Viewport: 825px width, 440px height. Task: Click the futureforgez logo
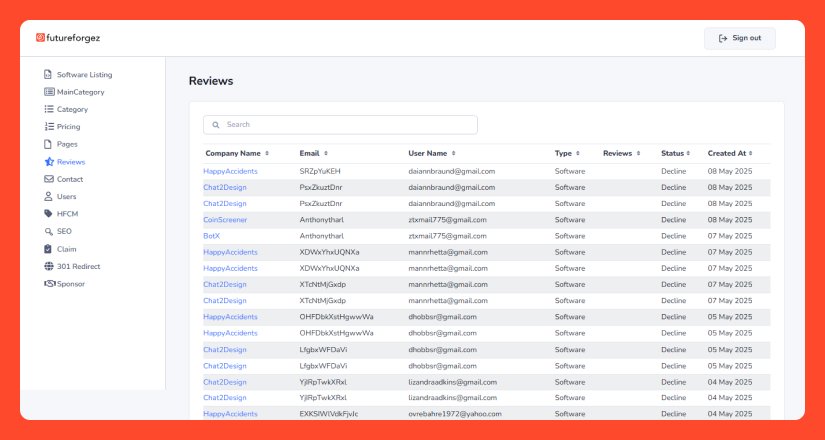[x=68, y=38]
